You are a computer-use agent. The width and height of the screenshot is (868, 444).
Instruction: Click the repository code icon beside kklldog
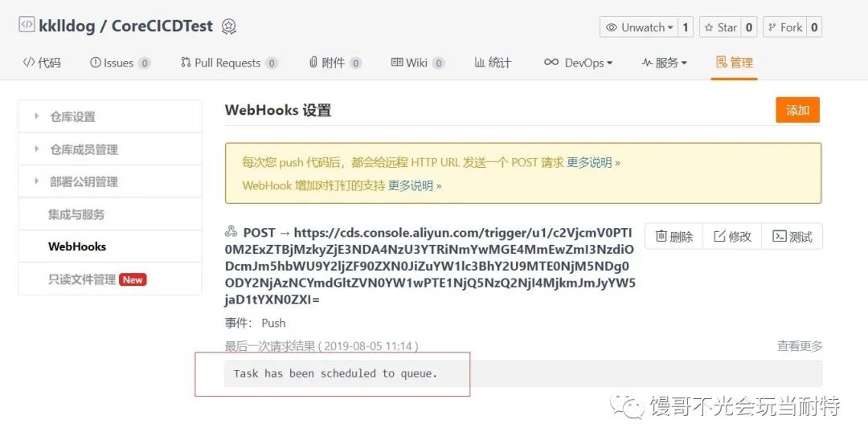[x=27, y=25]
